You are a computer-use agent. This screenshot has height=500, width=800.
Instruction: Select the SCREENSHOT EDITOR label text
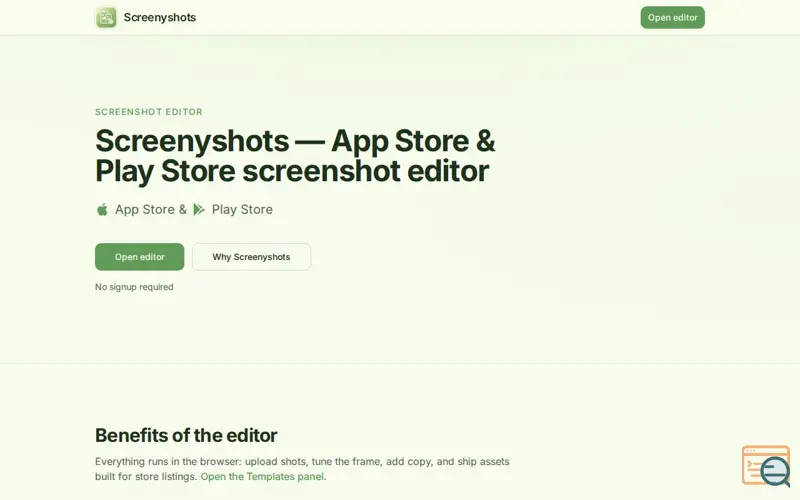148,112
